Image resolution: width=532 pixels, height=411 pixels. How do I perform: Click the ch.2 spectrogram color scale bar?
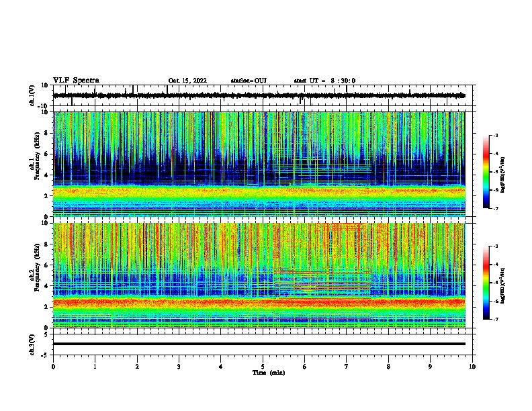pos(486,283)
